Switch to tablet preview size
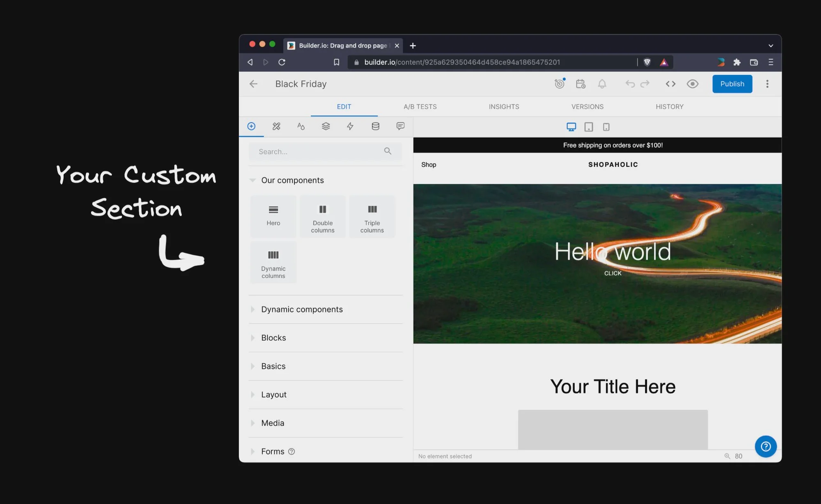Viewport: 821px width, 504px height. [x=589, y=127]
